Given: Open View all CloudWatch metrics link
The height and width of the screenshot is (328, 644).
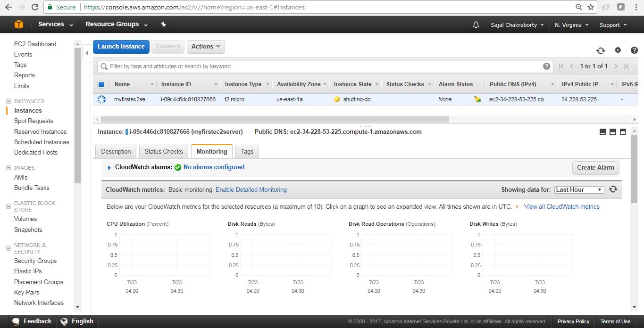Looking at the screenshot, I should click(561, 207).
